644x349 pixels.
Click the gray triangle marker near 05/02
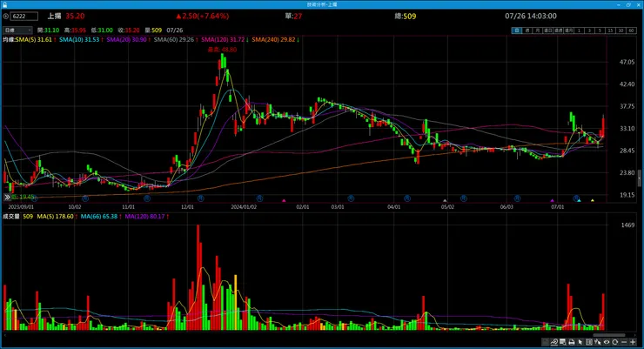(445, 200)
